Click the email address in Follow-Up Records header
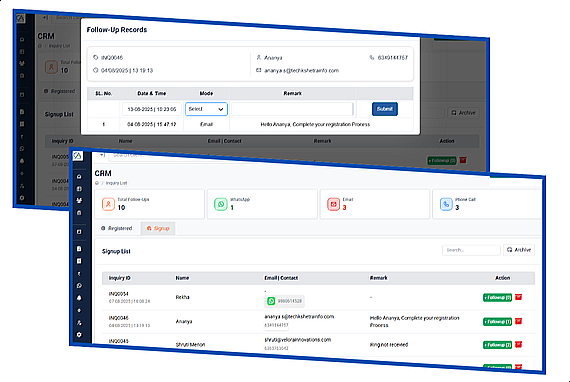The width and height of the screenshot is (570, 382). [301, 70]
